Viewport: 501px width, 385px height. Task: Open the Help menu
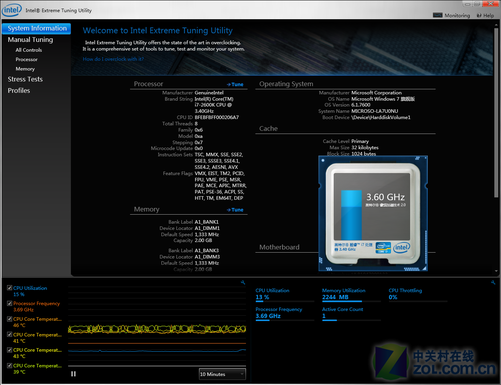coord(485,15)
